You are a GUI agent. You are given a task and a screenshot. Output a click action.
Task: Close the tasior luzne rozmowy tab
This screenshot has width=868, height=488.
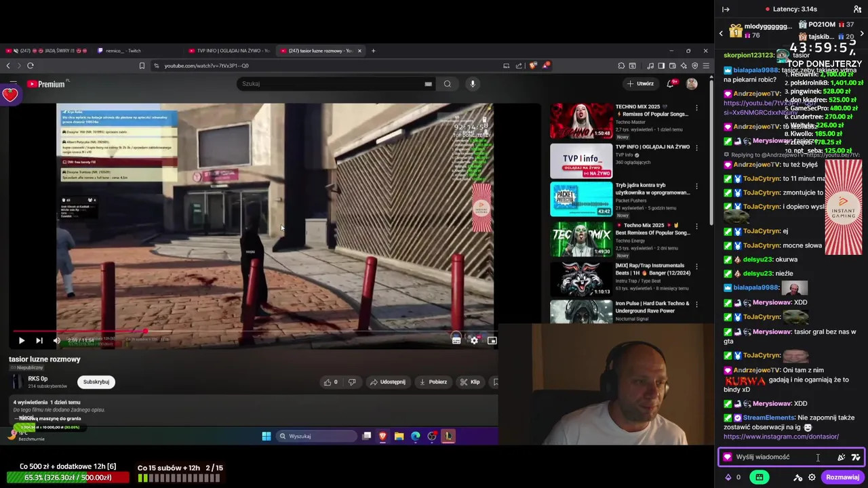point(359,51)
